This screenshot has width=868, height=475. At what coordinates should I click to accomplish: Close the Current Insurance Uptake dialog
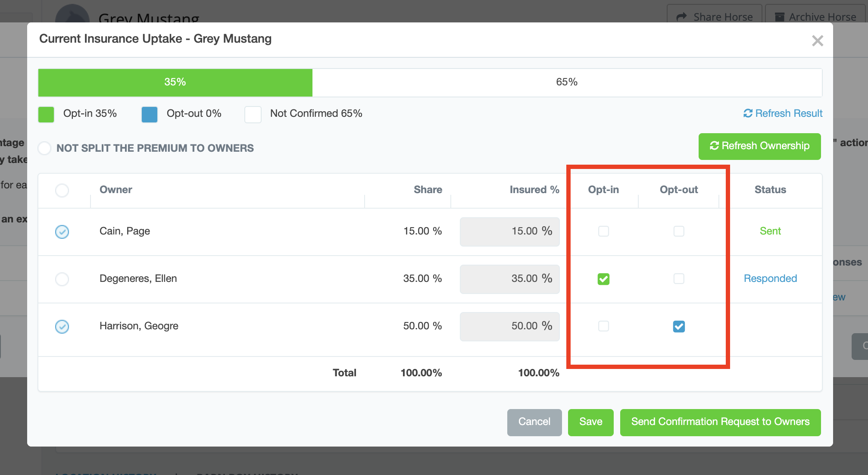click(x=817, y=41)
